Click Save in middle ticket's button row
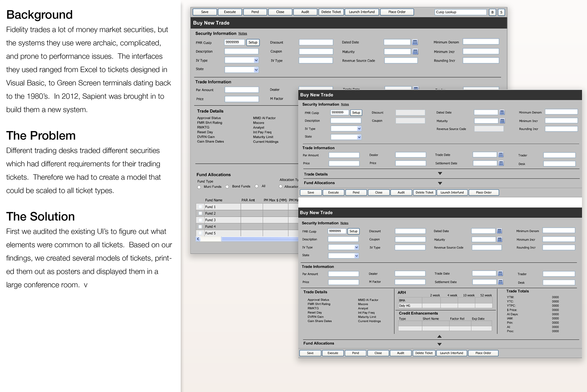The height and width of the screenshot is (392, 587). point(311,193)
